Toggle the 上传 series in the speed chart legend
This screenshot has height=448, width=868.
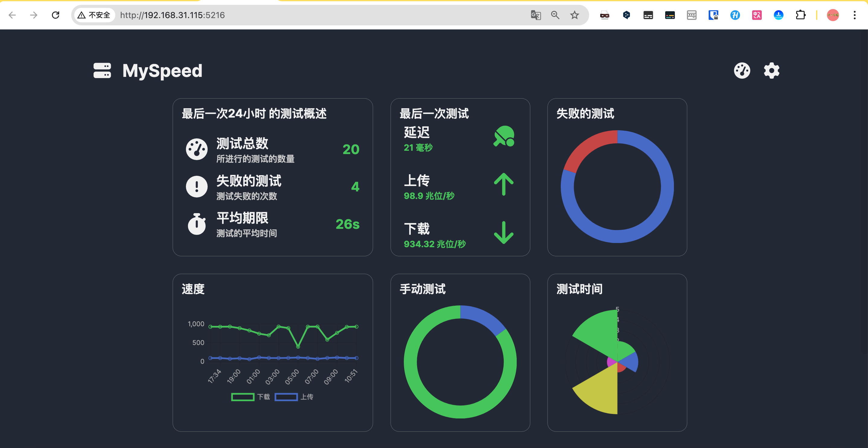[294, 397]
